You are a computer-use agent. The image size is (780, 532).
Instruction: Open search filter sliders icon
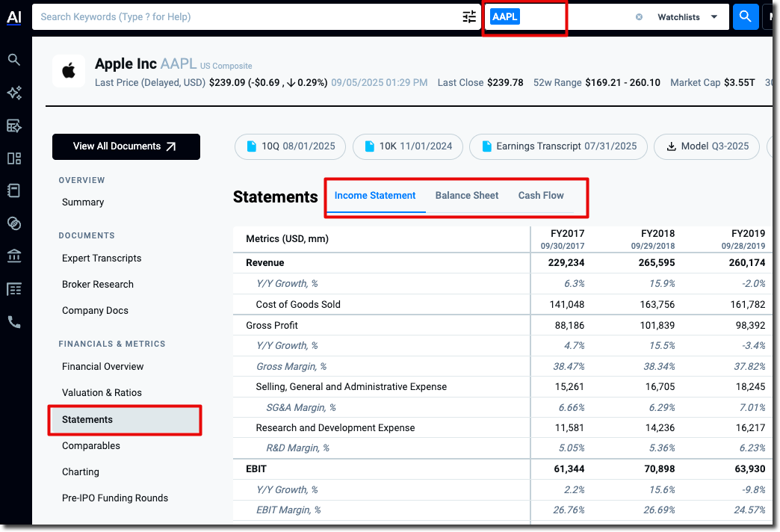pos(469,16)
